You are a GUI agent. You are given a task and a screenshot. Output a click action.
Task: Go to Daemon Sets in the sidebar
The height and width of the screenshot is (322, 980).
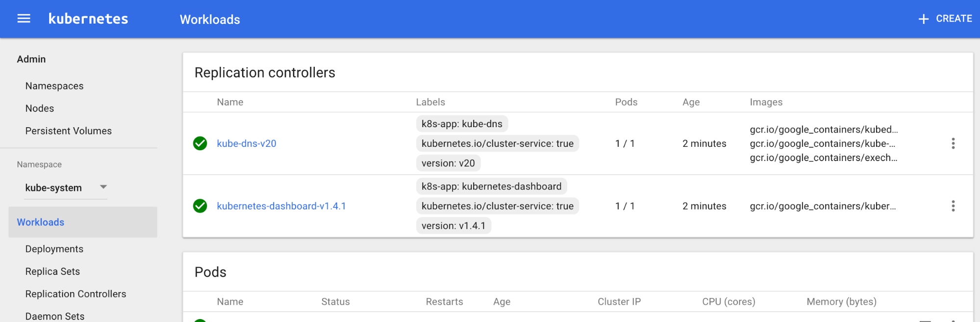pyautogui.click(x=55, y=316)
